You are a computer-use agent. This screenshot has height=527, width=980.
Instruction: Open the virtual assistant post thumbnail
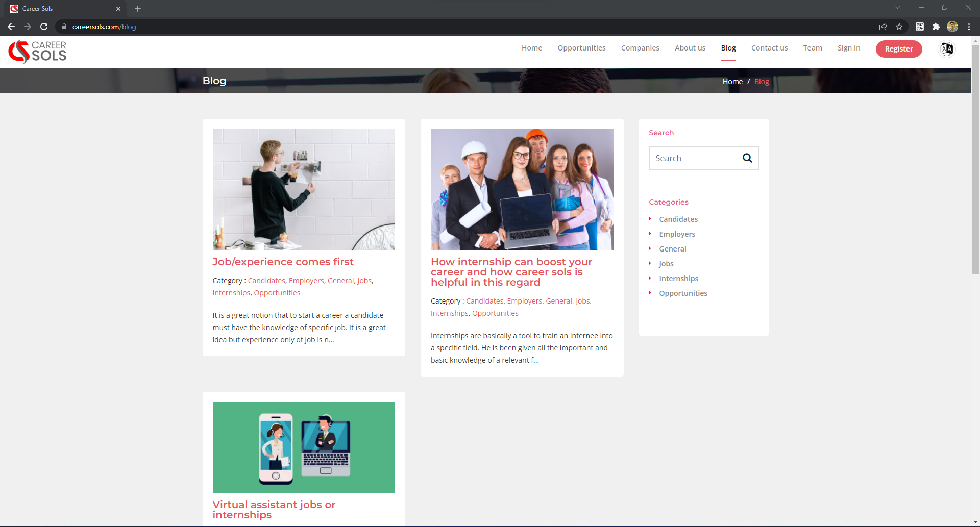click(x=304, y=447)
